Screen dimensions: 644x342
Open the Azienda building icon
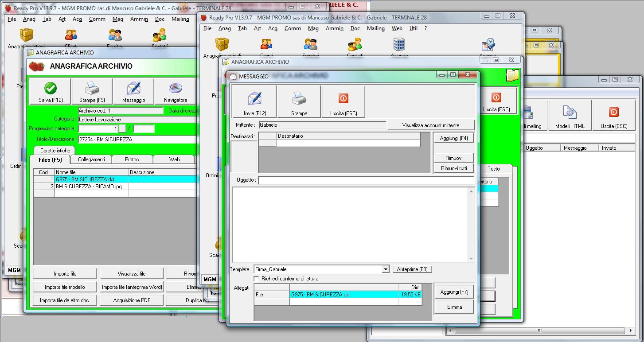(x=399, y=44)
